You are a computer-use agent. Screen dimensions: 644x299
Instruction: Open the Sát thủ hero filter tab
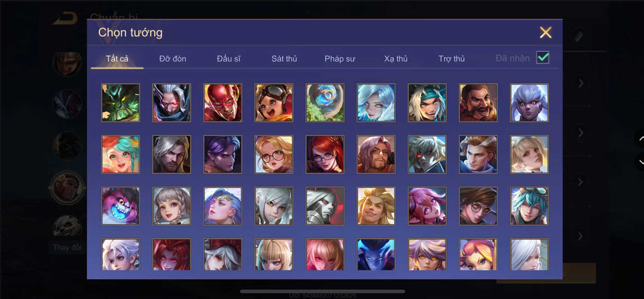click(x=284, y=58)
